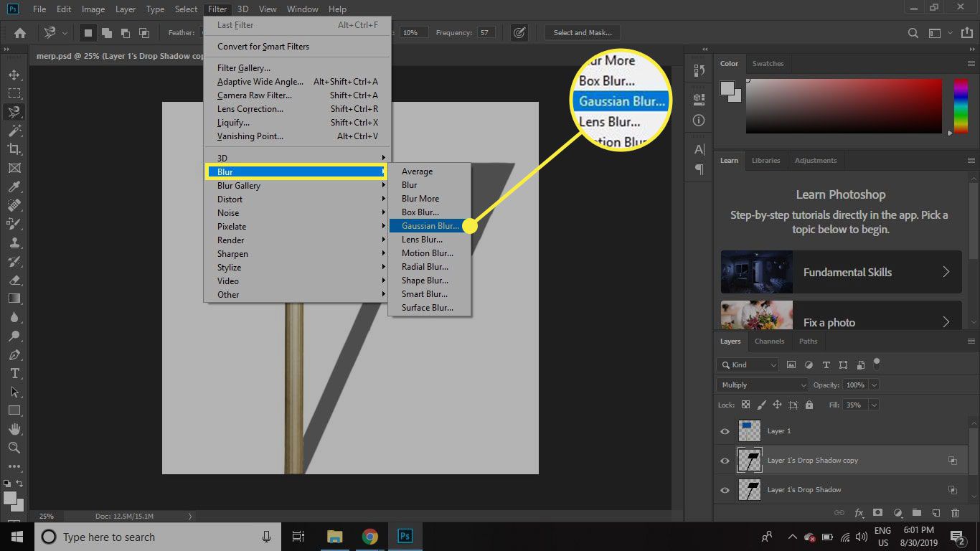Screen dimensions: 980x551
Task: Select the Horizontal Type tool
Action: pos(14,373)
